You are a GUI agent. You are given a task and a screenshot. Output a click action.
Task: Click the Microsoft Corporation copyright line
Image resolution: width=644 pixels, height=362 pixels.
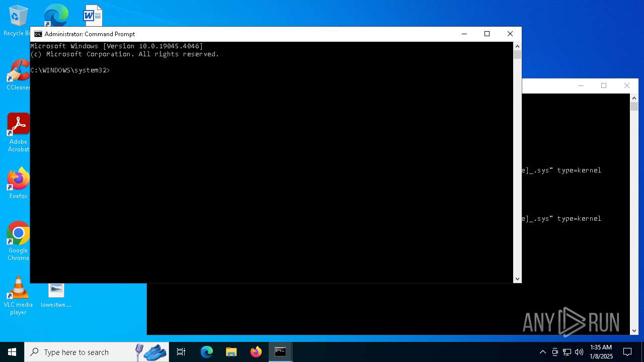coord(125,54)
